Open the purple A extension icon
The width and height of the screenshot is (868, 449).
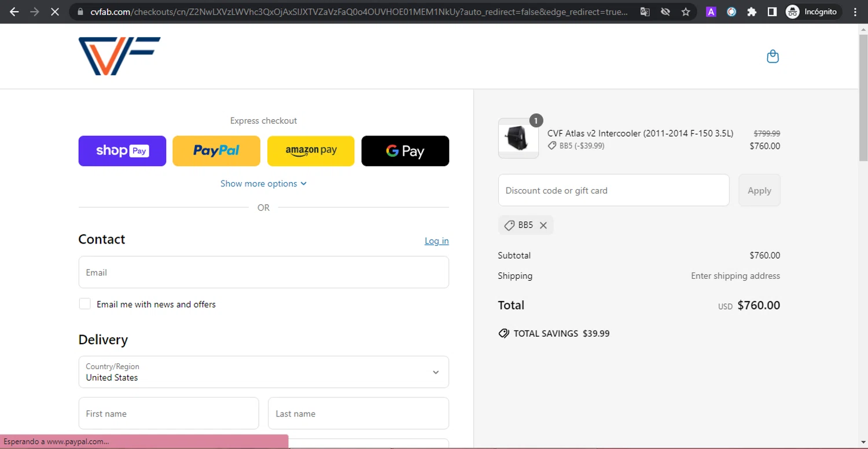(x=711, y=12)
